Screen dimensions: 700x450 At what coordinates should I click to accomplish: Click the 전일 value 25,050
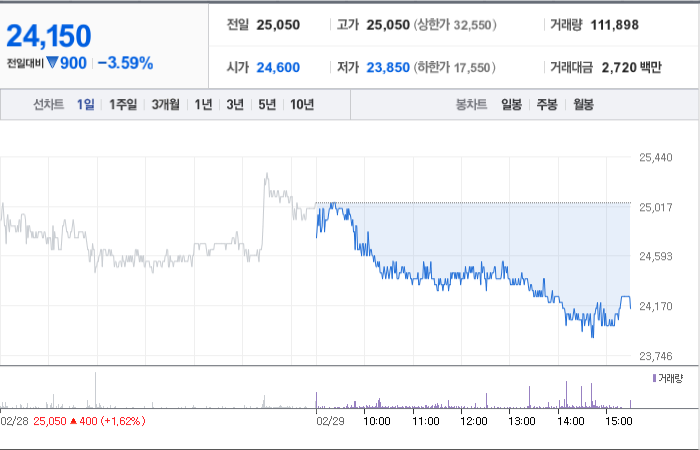coord(278,25)
